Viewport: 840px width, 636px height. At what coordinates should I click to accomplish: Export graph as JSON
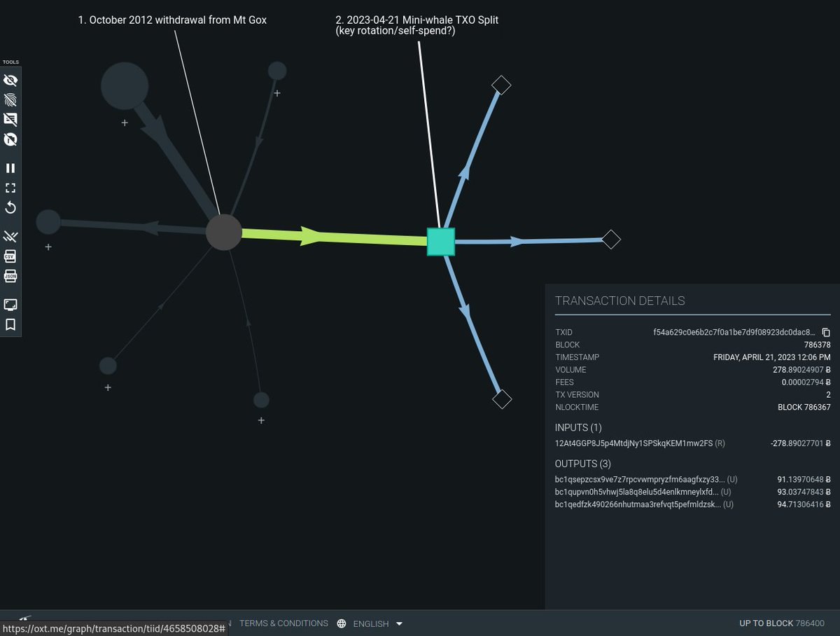[10, 276]
